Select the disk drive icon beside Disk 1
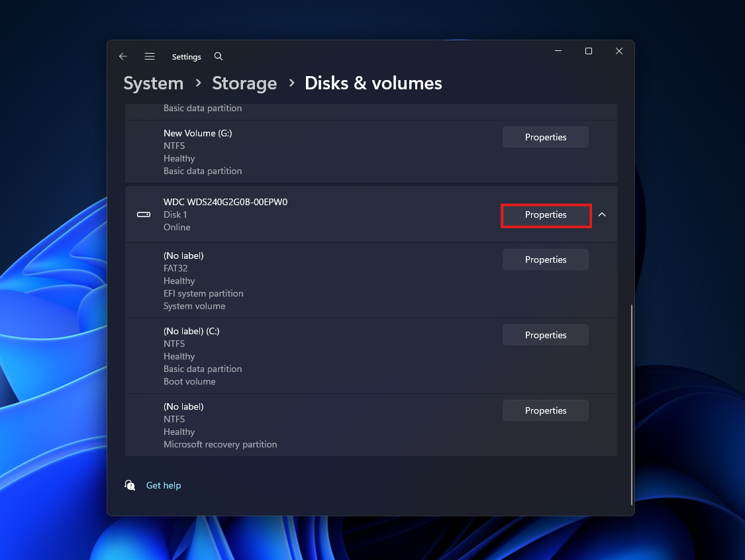 pos(143,214)
